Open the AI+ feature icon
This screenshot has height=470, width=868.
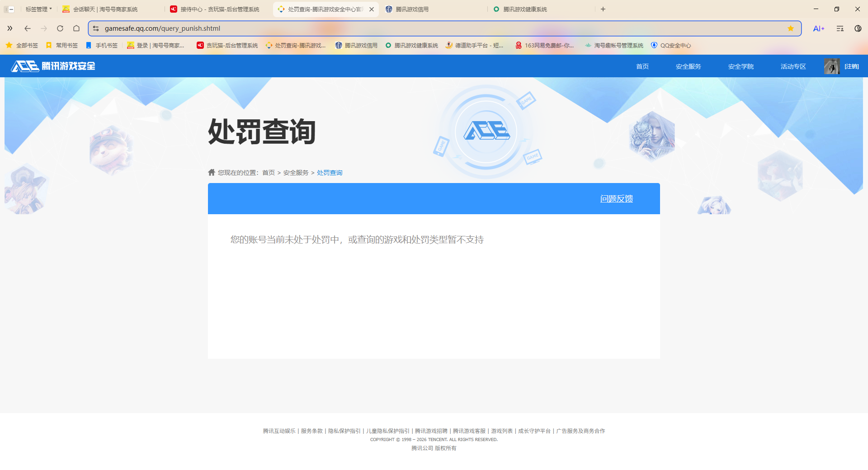[818, 28]
